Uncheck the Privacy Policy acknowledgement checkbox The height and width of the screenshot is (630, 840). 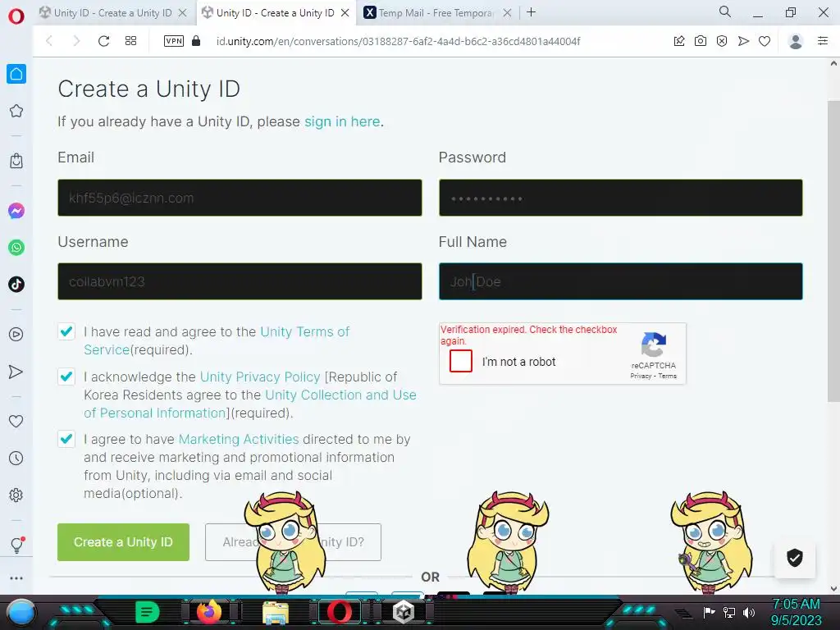tap(66, 377)
